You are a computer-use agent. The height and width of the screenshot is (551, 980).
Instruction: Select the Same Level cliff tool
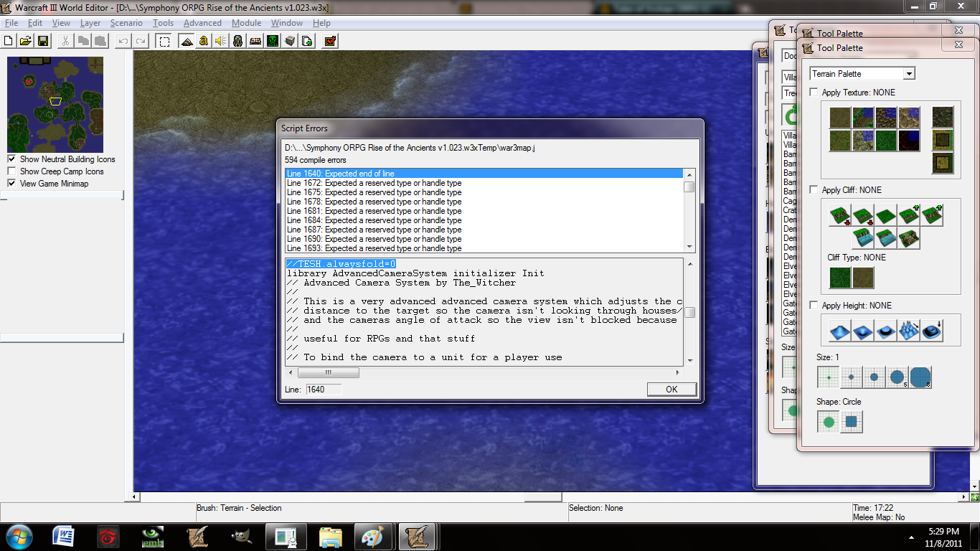pyautogui.click(x=885, y=215)
